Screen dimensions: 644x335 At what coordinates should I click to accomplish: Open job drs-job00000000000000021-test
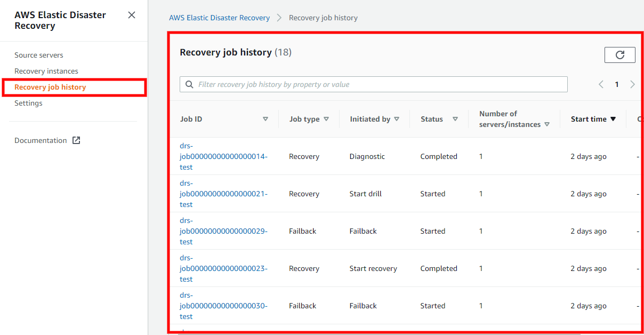point(223,194)
